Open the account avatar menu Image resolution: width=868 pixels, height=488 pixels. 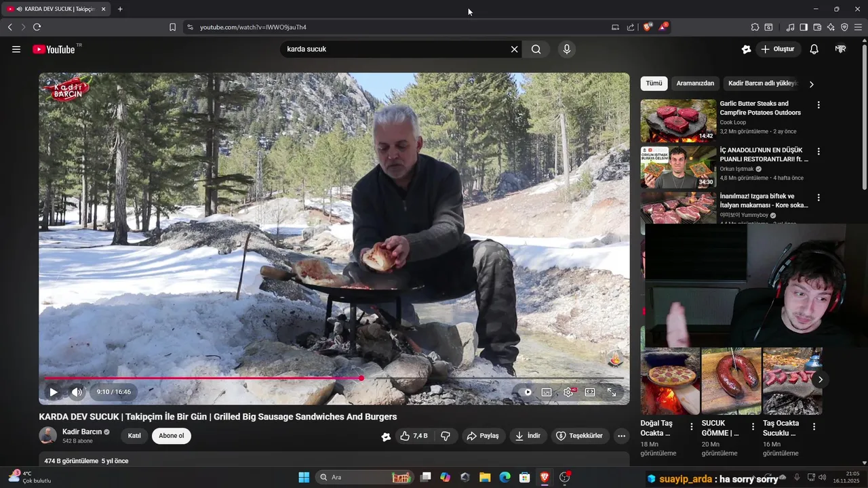841,49
